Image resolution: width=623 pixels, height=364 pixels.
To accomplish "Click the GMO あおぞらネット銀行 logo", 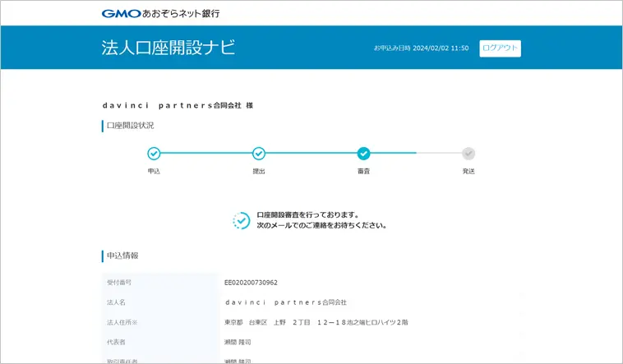I will coord(160,13).
